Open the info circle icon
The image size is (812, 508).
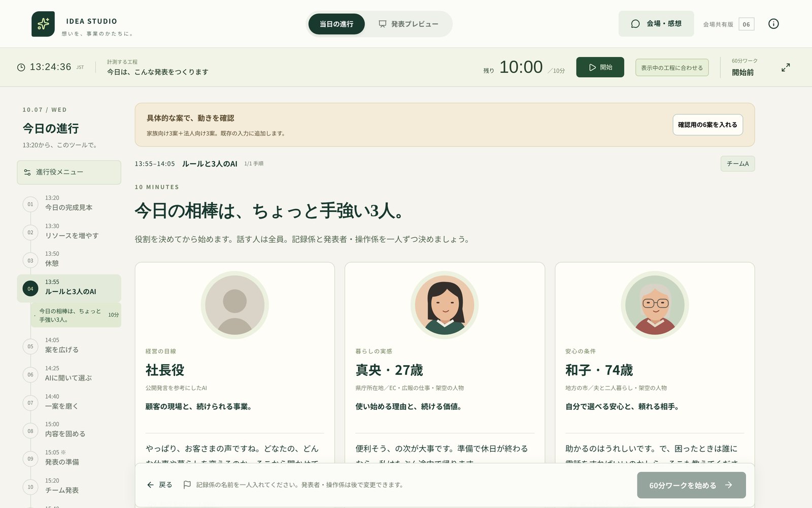tap(773, 24)
